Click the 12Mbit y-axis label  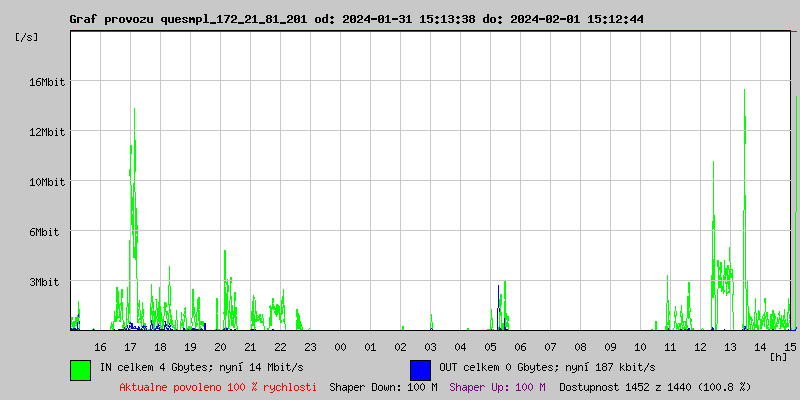47,132
